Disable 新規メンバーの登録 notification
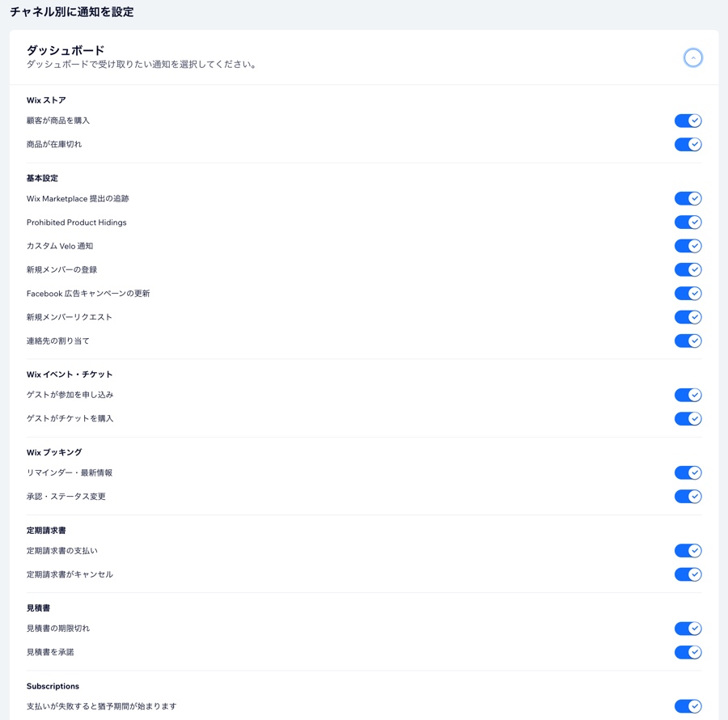Viewport: 728px width, 720px height. coord(688,269)
